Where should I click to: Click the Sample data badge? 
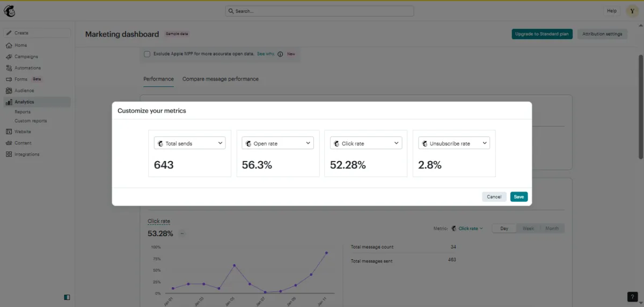pyautogui.click(x=177, y=34)
